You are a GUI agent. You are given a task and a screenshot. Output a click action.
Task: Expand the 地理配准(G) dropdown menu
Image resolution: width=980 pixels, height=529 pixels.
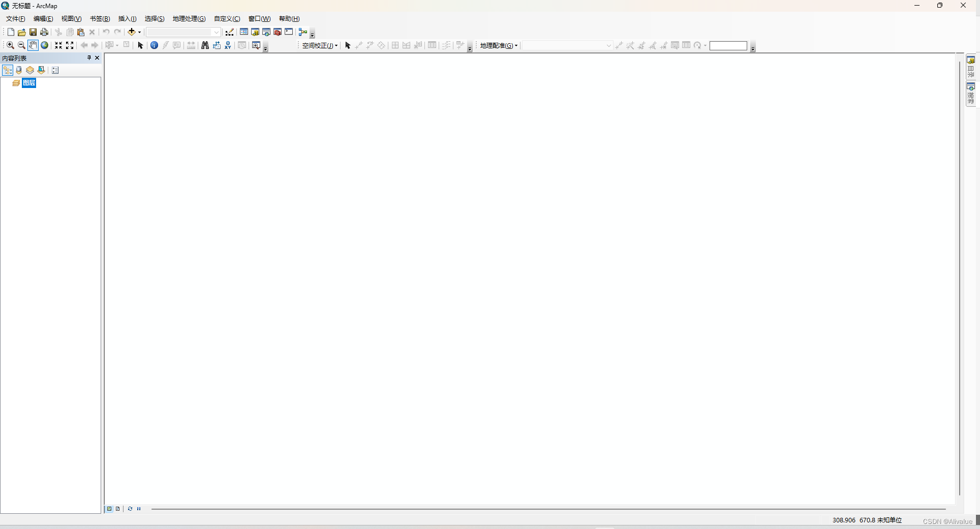(499, 46)
